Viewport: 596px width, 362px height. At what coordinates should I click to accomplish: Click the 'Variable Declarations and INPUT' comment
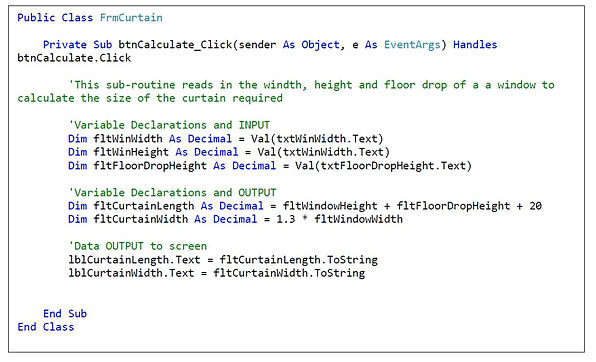pyautogui.click(x=169, y=125)
